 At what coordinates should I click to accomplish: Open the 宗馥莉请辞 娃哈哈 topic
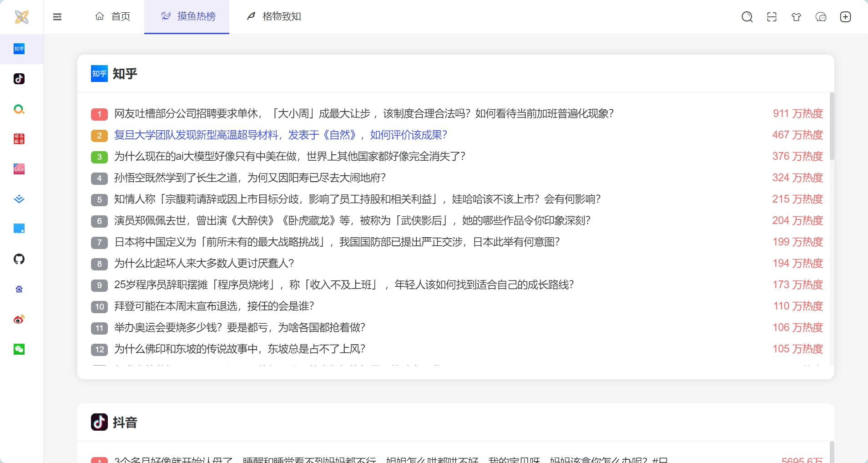(x=358, y=199)
